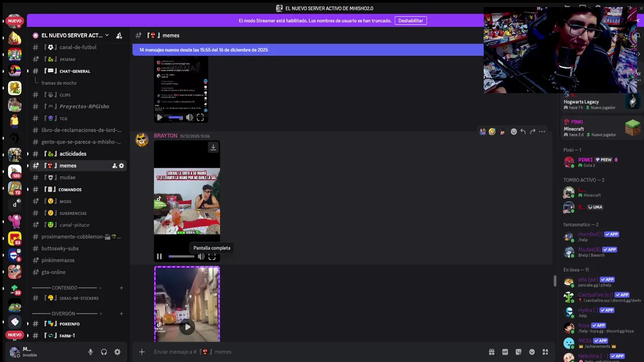Image resolution: width=644 pixels, height=362 pixels.
Task: Reply to BRAYTON's message
Action: click(x=523, y=132)
